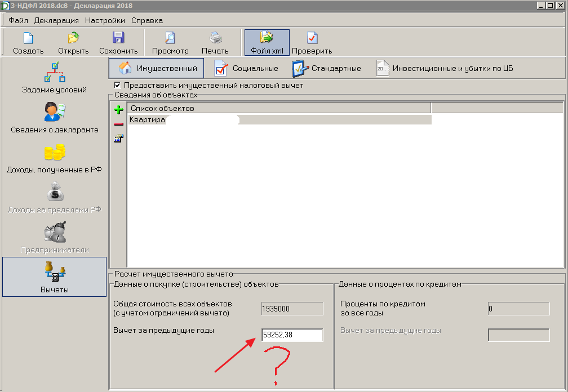This screenshot has height=392, width=568.
Task: Switch to Стандартные deductions tab
Action: click(326, 69)
